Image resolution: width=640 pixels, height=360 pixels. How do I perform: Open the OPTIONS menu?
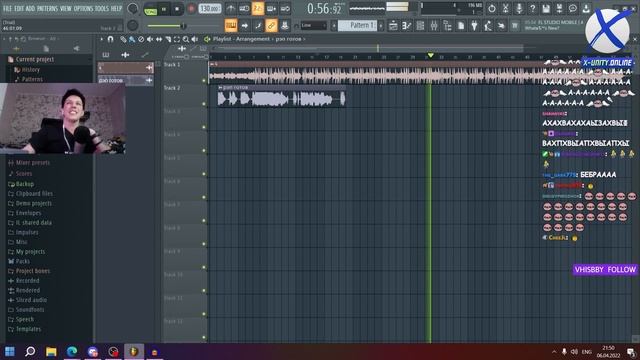point(83,8)
